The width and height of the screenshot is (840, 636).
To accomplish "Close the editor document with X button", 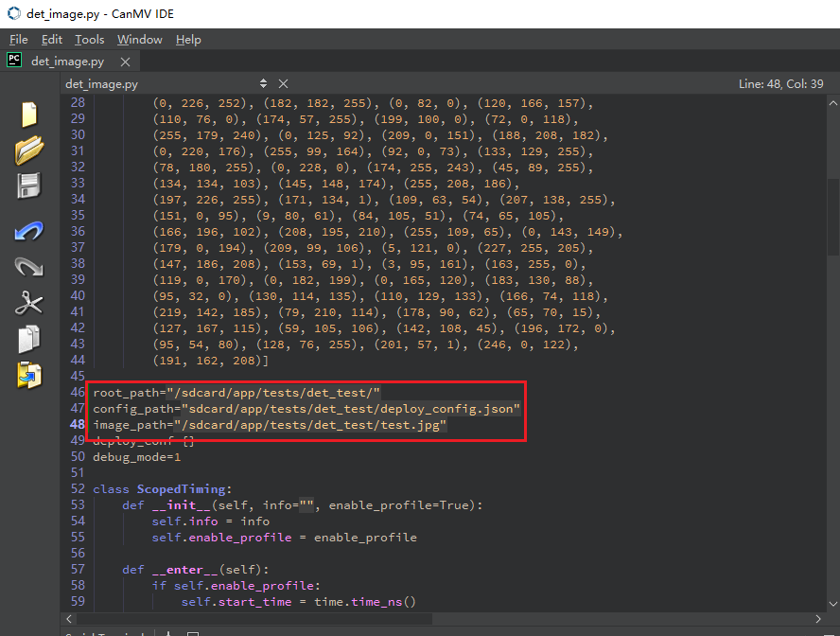I will tap(284, 83).
